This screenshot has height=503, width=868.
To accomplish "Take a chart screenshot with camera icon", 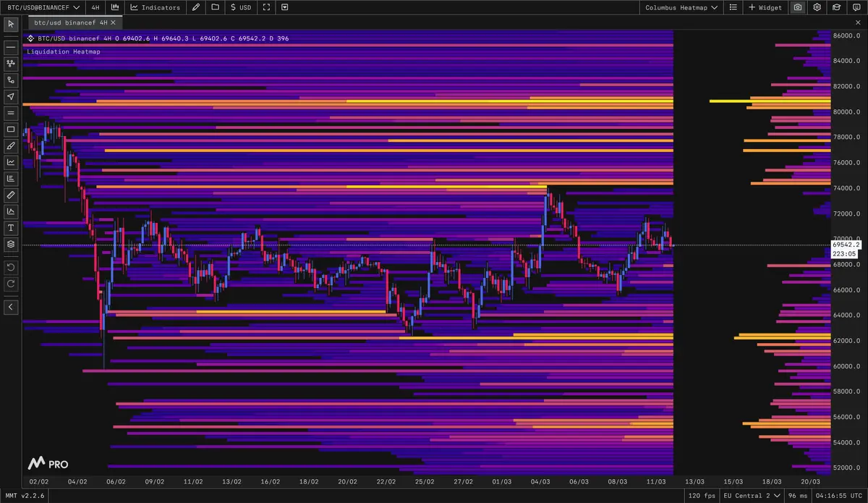I will (798, 7).
